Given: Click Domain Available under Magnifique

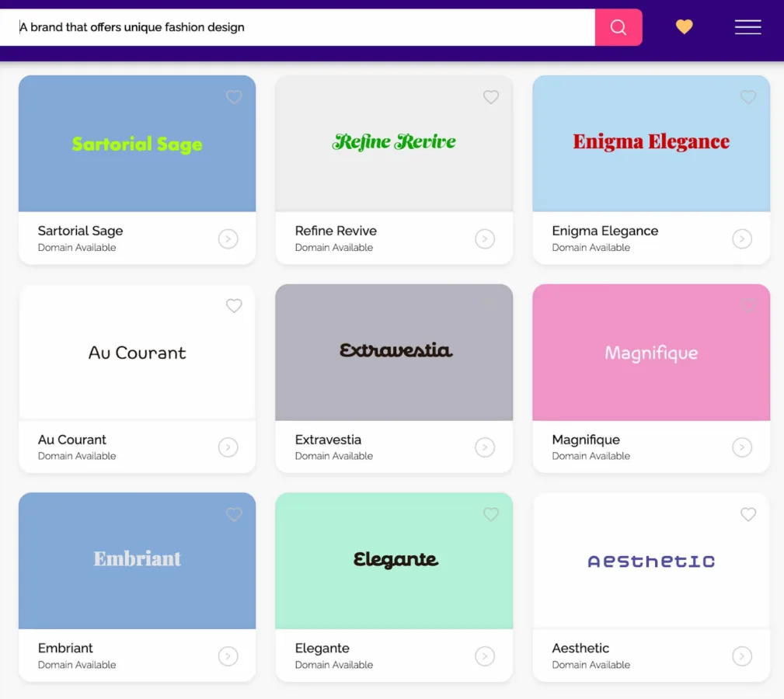Looking at the screenshot, I should point(591,456).
